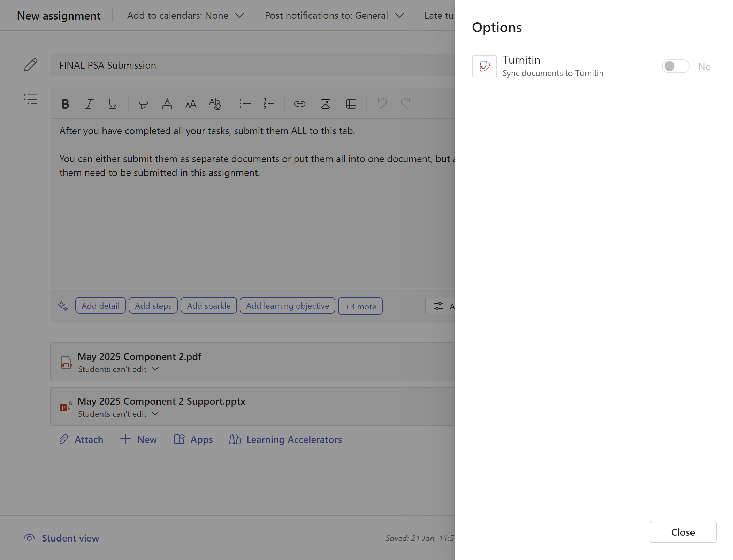Apply underline formatting
733x560 pixels.
(113, 104)
